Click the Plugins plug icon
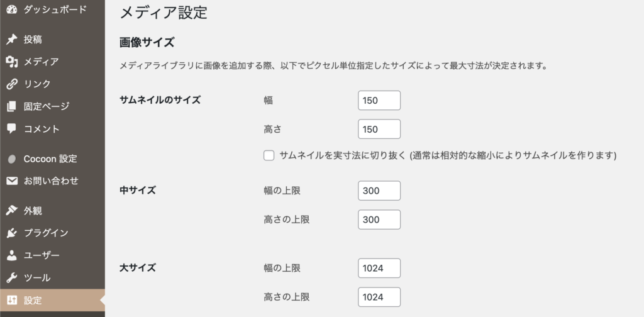 click(x=11, y=233)
